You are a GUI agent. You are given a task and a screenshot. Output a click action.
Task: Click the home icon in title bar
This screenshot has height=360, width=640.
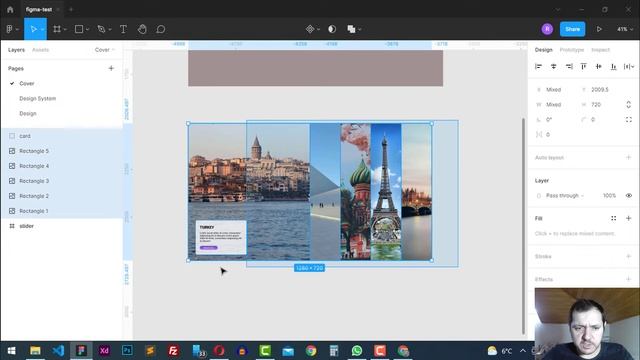point(10,9)
